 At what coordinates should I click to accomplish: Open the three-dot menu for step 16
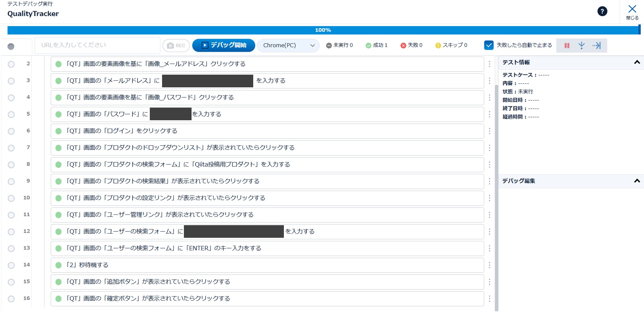[489, 299]
